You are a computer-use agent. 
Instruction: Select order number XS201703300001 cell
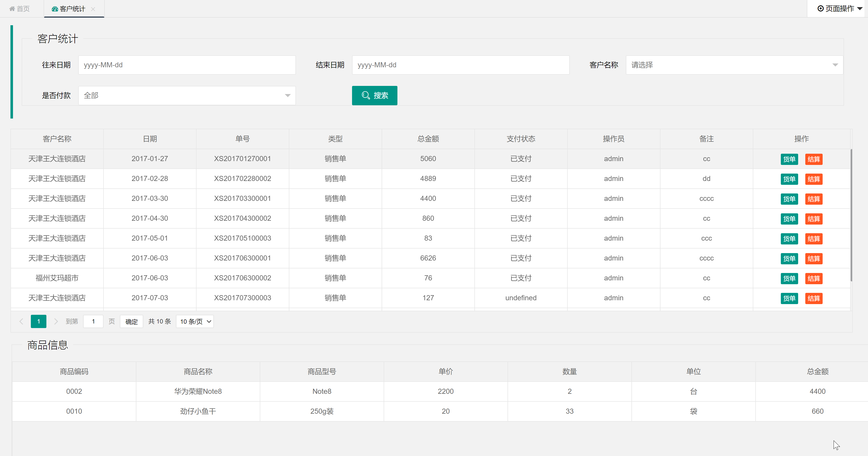coord(243,199)
